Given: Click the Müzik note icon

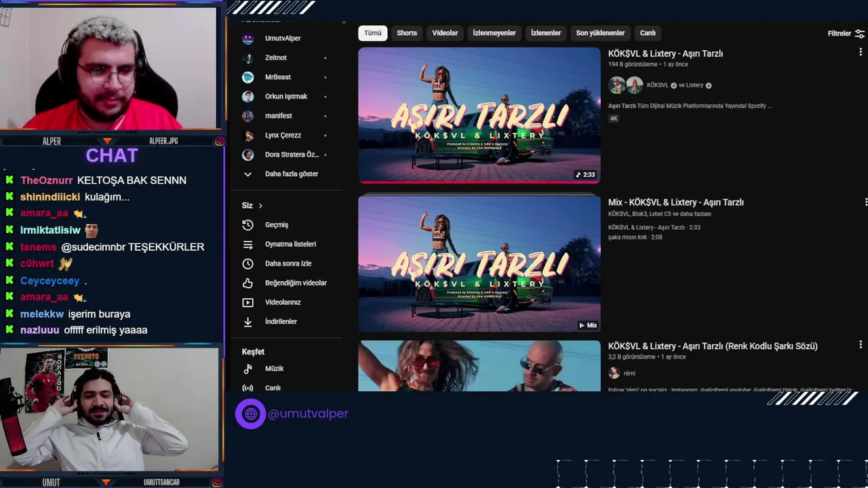Looking at the screenshot, I should (x=248, y=369).
